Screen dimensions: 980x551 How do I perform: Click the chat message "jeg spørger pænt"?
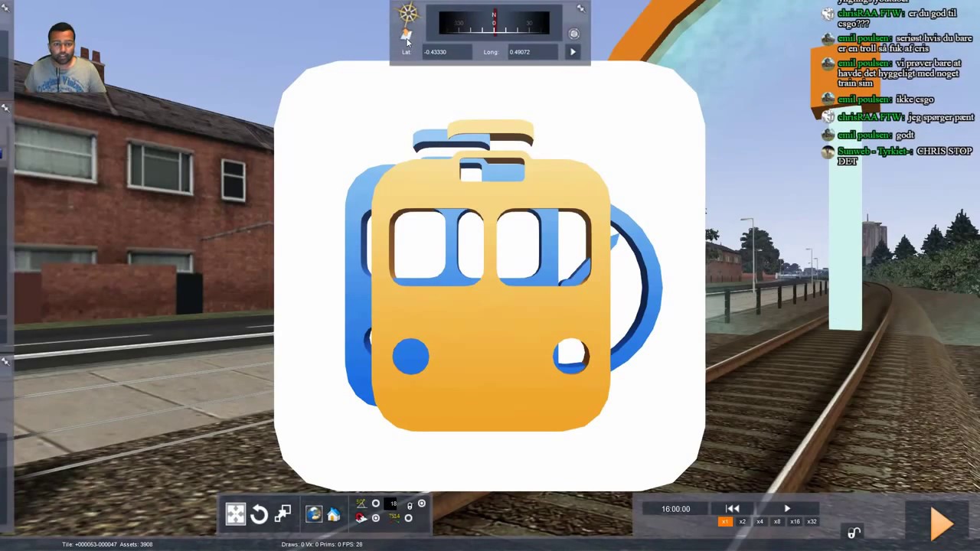pyautogui.click(x=941, y=117)
